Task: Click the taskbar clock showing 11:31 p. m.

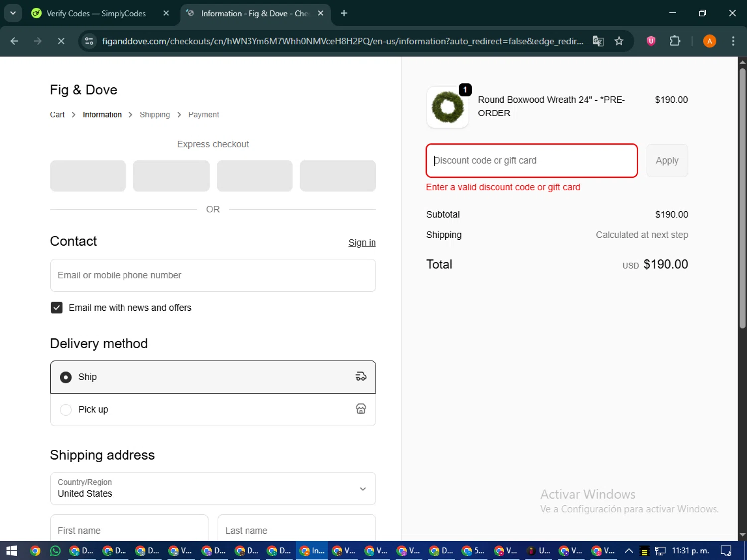Action: (690, 551)
